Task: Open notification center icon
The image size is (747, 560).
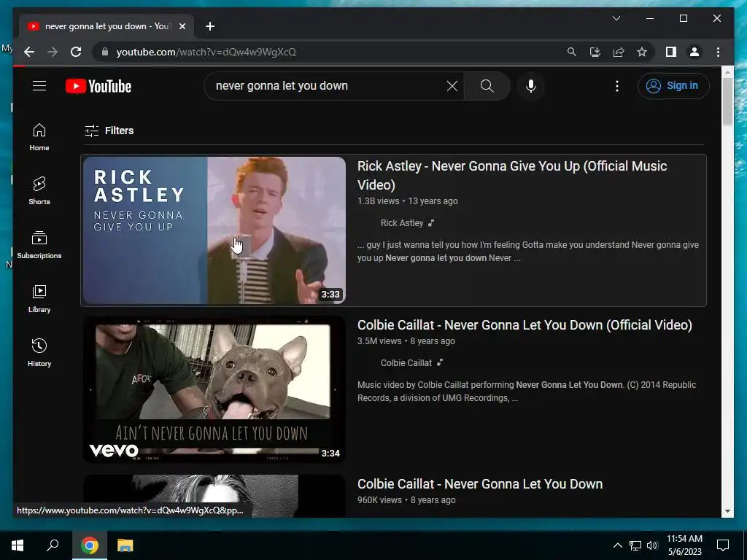Action: [x=723, y=545]
